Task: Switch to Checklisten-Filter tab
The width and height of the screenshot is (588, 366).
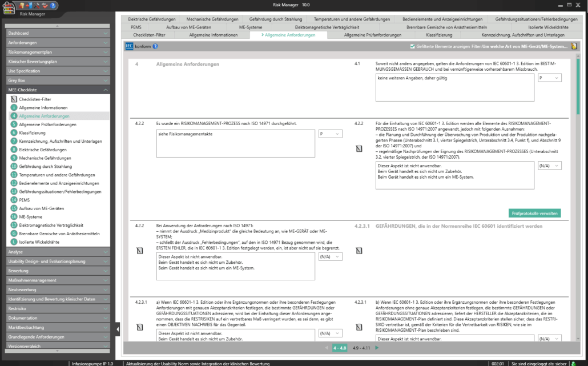Action: 149,35
